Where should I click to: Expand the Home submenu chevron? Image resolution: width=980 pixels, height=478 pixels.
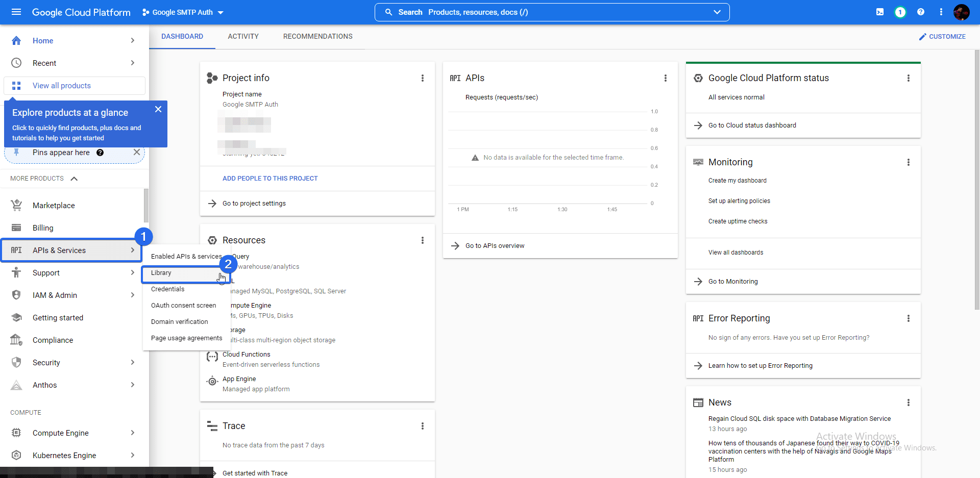pyautogui.click(x=133, y=40)
